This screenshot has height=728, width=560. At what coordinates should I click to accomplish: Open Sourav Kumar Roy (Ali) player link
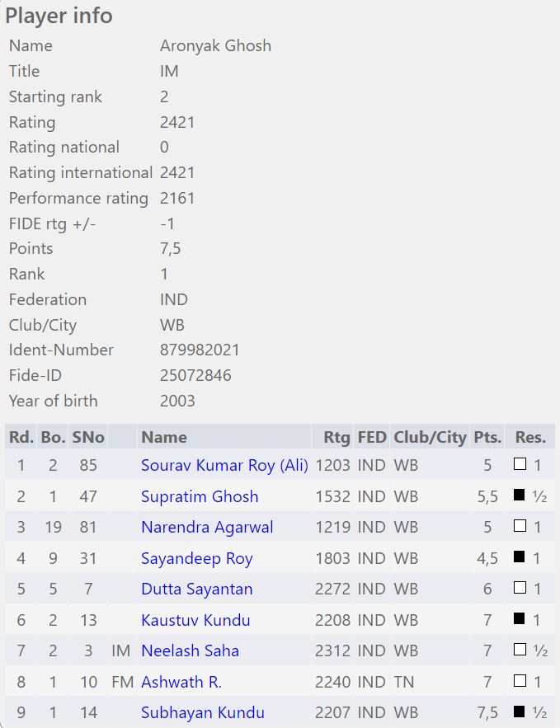tap(224, 465)
